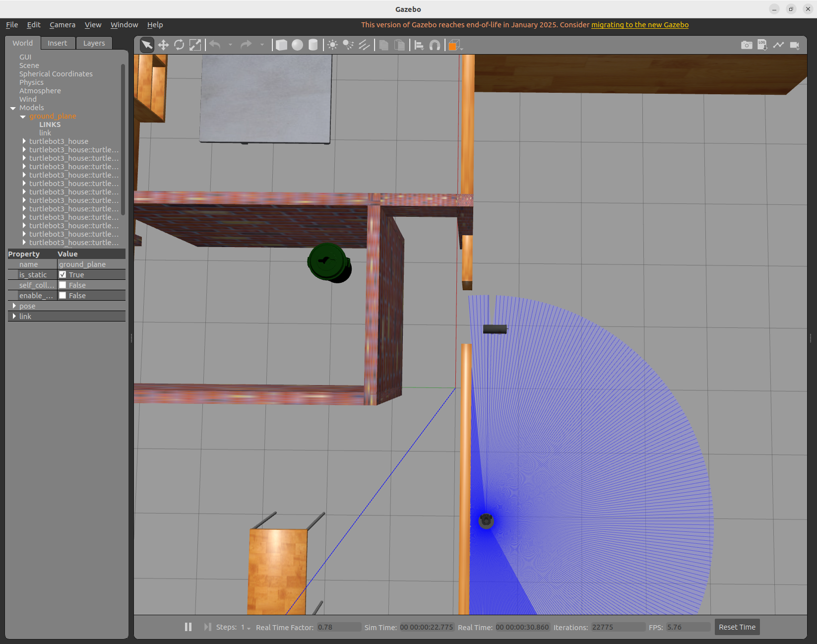Select the Scale mode tool

[195, 45]
